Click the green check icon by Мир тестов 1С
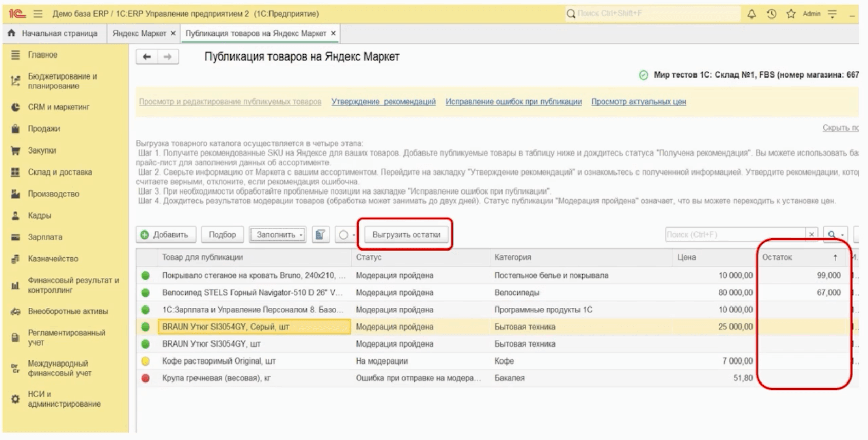The image size is (868, 440). tap(643, 75)
